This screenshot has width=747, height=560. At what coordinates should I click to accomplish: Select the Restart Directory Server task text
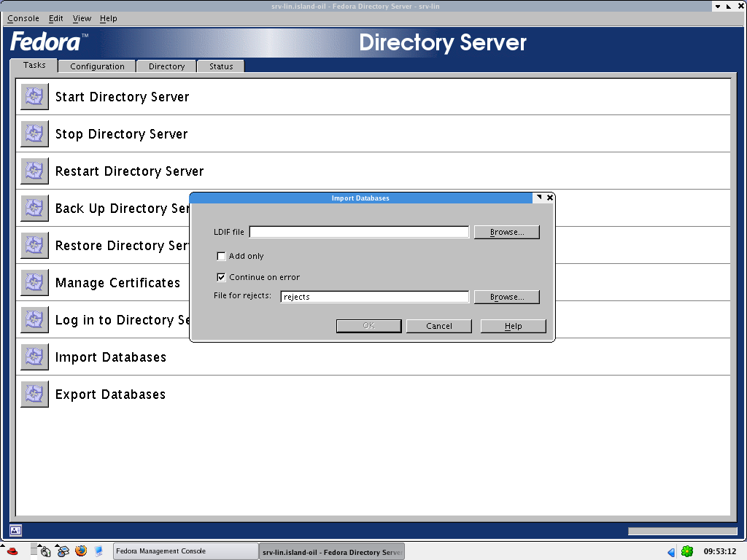(x=130, y=171)
